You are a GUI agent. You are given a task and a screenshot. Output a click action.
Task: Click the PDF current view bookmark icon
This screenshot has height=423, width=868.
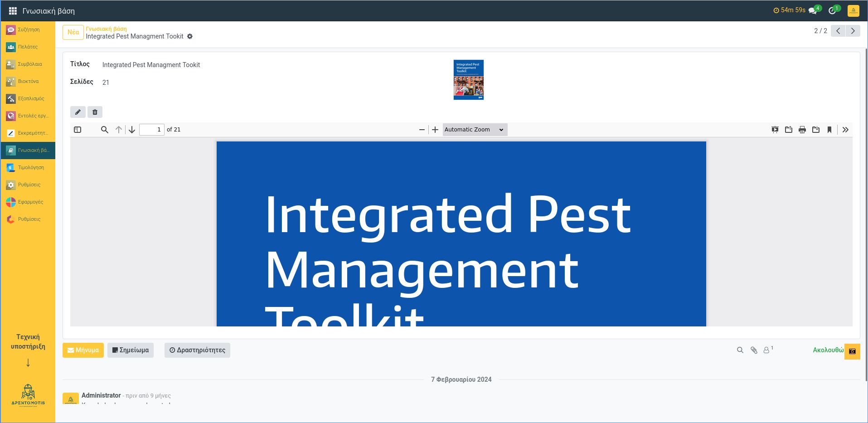pos(829,130)
